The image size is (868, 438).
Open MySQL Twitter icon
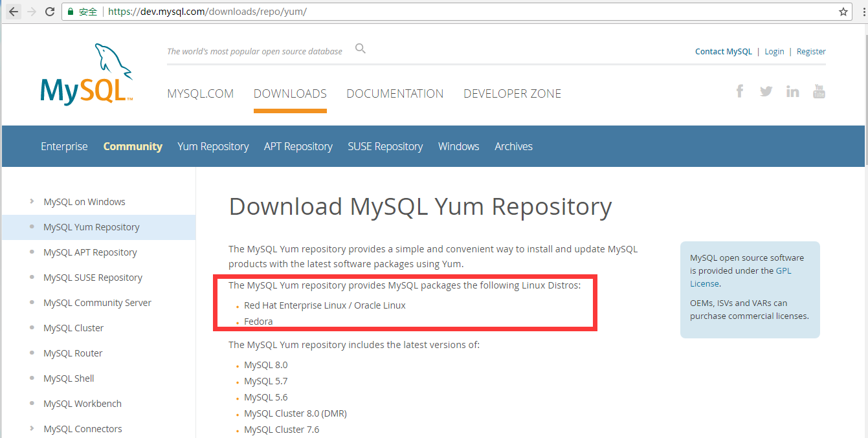coord(766,91)
